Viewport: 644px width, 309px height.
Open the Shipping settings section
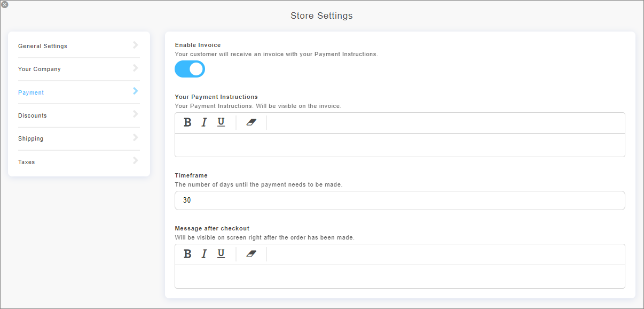pyautogui.click(x=31, y=138)
